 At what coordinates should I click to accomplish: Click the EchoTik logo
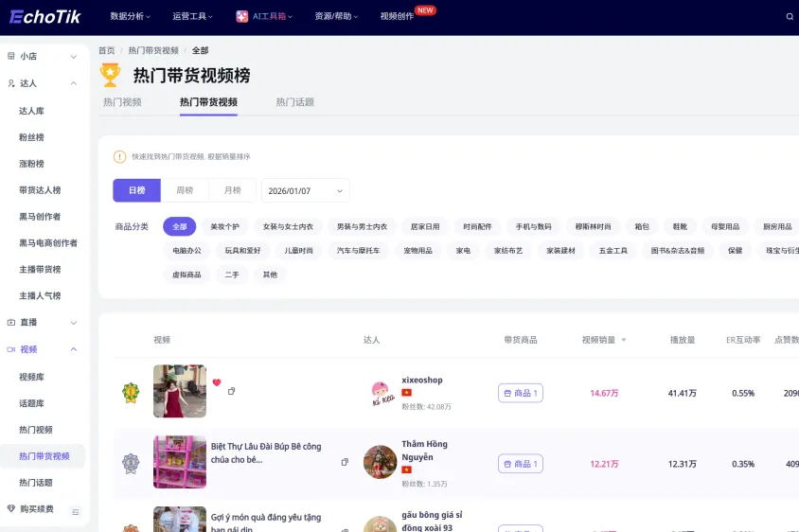point(44,17)
